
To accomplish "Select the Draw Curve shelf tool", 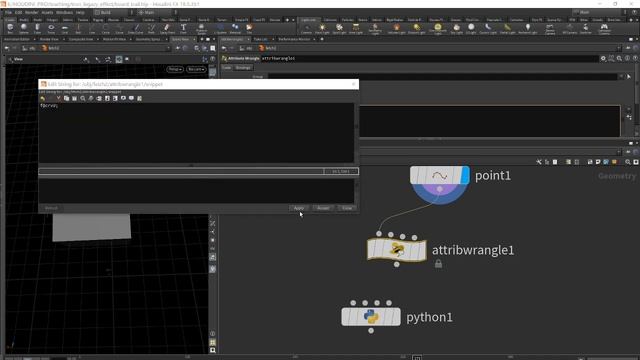I will [x=136, y=29].
